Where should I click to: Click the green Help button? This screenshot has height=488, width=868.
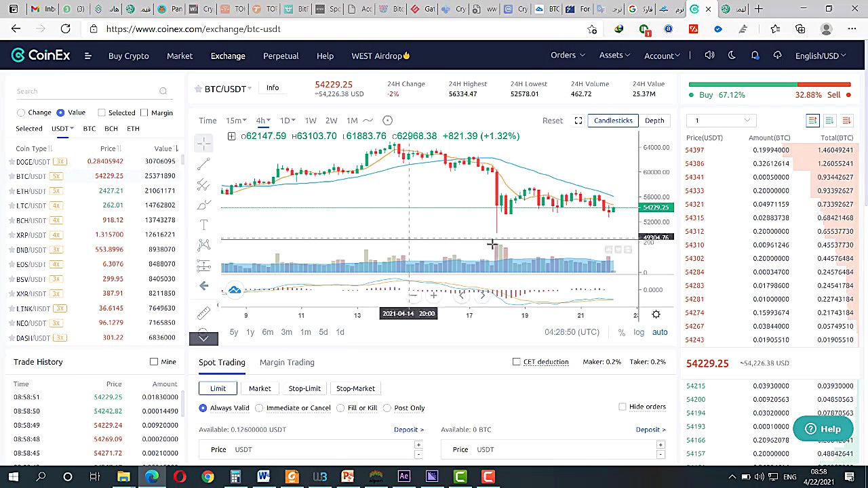(x=823, y=429)
